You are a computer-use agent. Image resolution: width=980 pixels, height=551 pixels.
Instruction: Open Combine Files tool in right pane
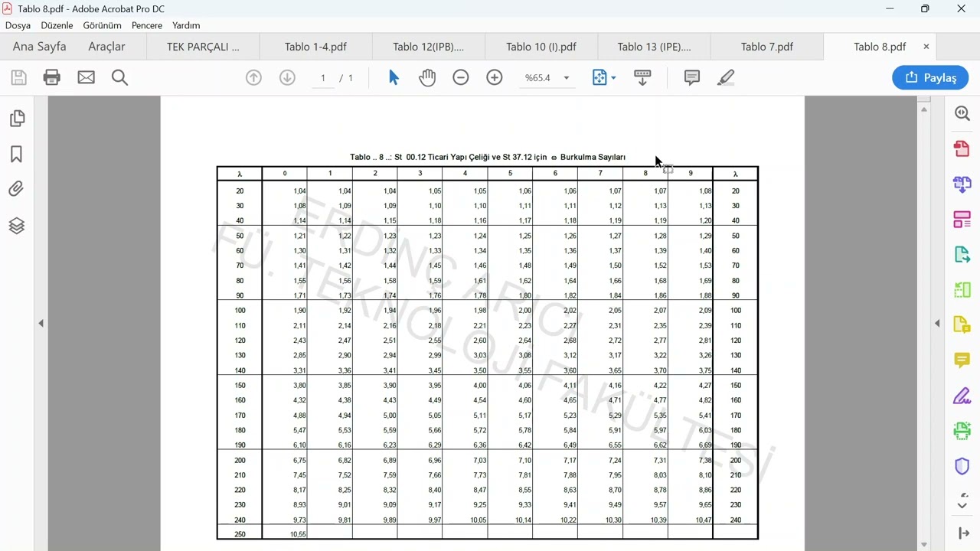point(962,184)
